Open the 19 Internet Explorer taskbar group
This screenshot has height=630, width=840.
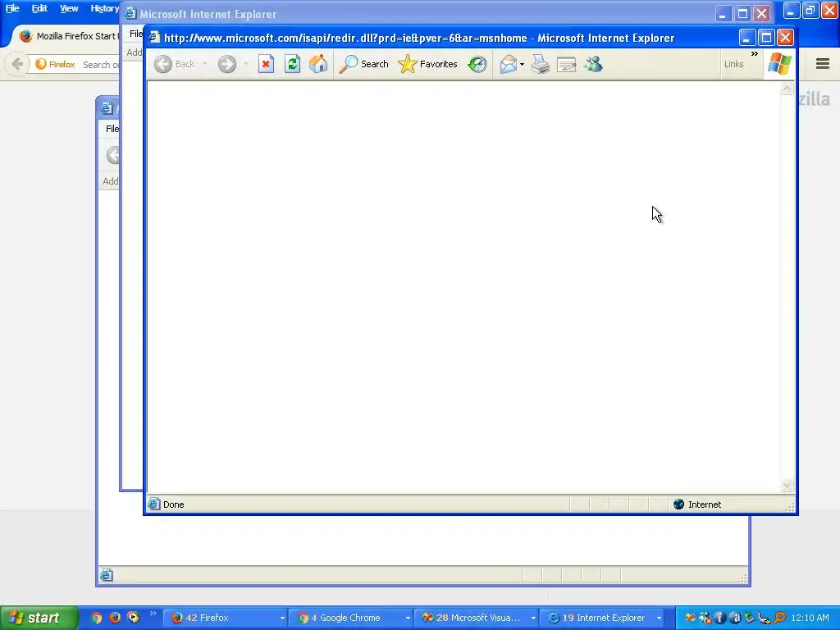(x=601, y=618)
